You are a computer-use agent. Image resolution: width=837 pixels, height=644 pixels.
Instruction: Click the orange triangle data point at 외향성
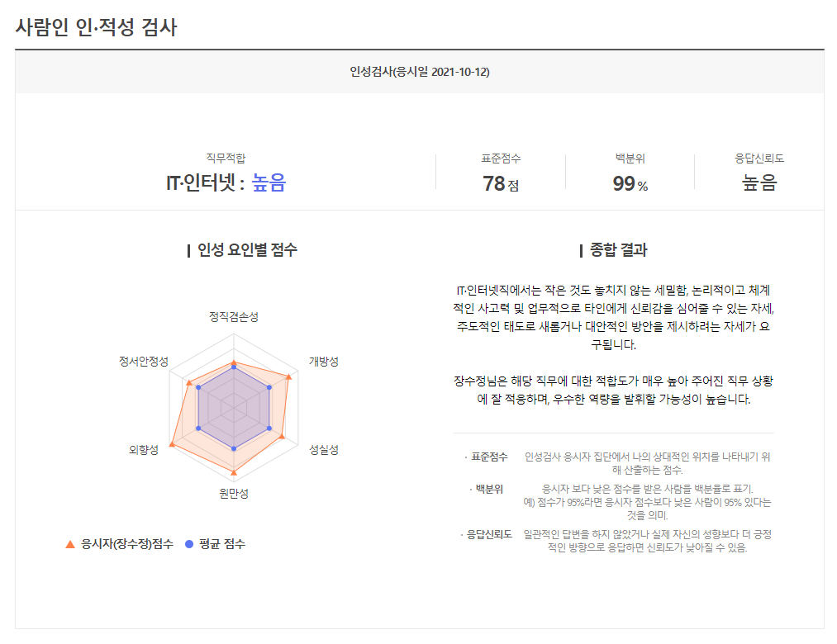172,445
